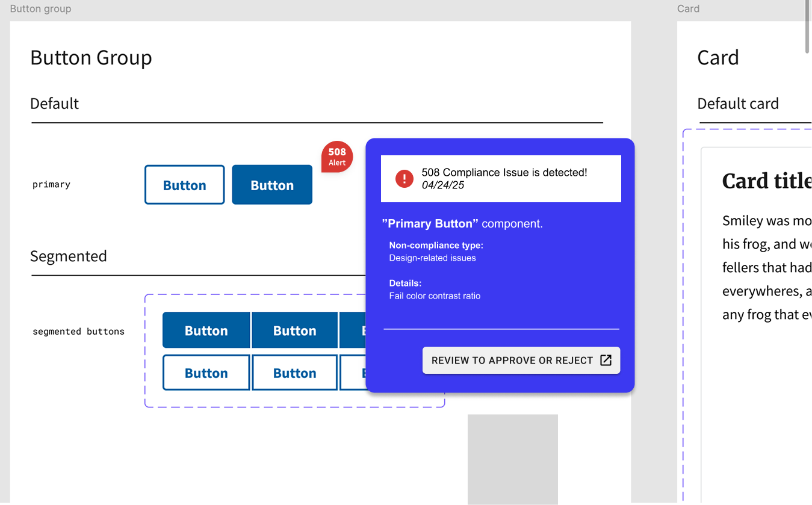
Task: Click the outlined primary Button
Action: (185, 185)
